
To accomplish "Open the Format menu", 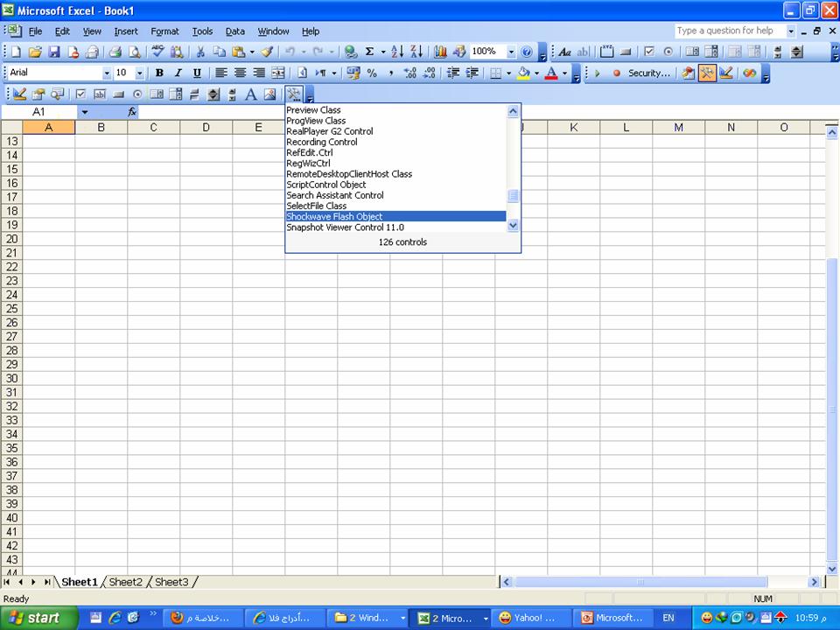I will click(164, 31).
